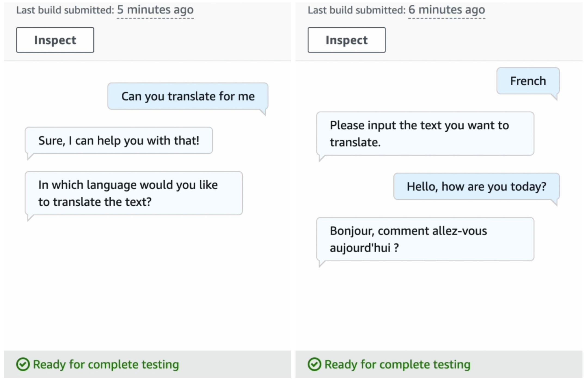
Task: Click the '5 minutes ago' timestamp
Action: pyautogui.click(x=155, y=10)
